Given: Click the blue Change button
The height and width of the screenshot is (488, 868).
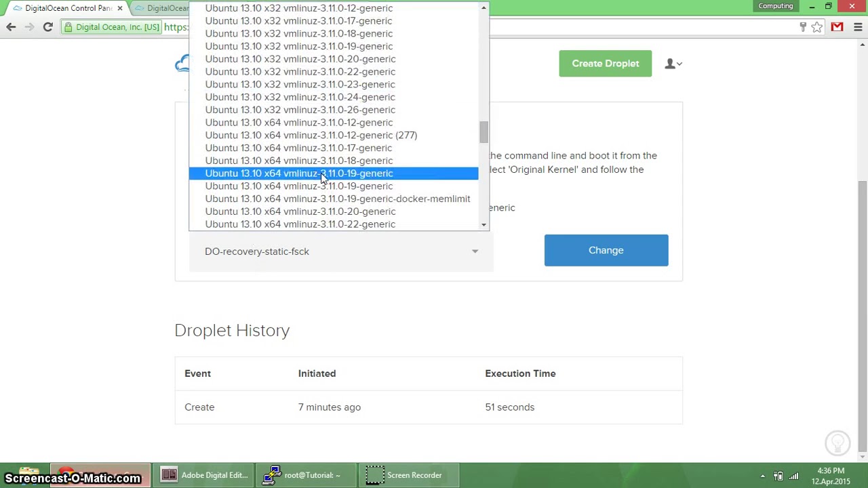Looking at the screenshot, I should click(x=606, y=250).
